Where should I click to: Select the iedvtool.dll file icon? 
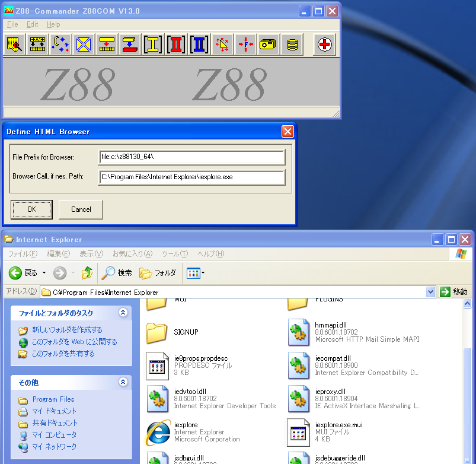(x=158, y=399)
